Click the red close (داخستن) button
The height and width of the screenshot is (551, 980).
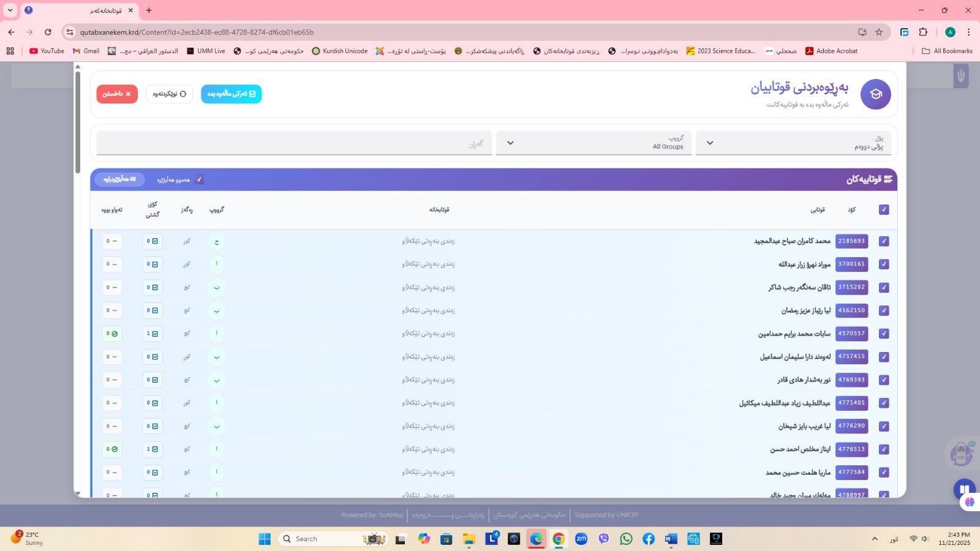click(117, 94)
